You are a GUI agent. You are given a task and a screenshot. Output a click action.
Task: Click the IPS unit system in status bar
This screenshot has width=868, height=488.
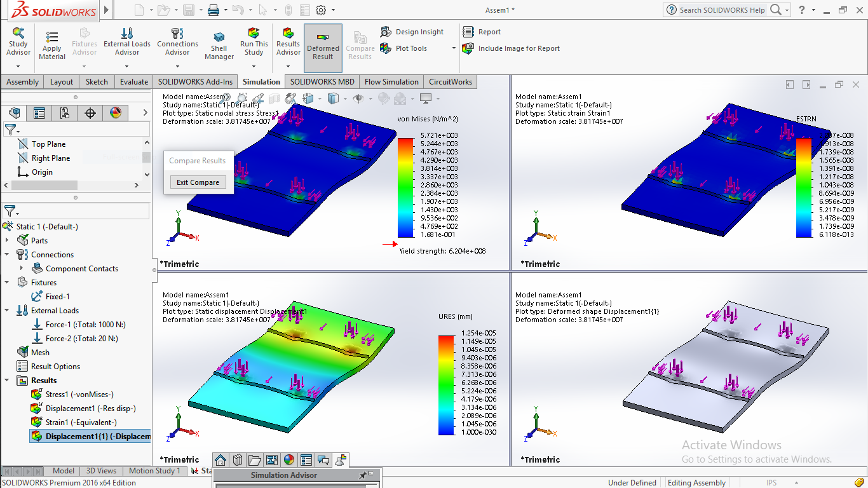771,483
